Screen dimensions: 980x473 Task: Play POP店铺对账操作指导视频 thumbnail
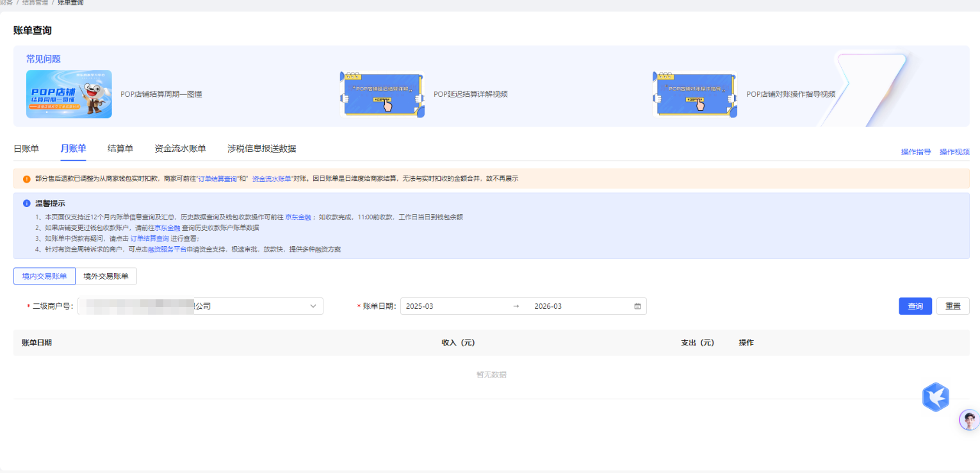pos(694,94)
